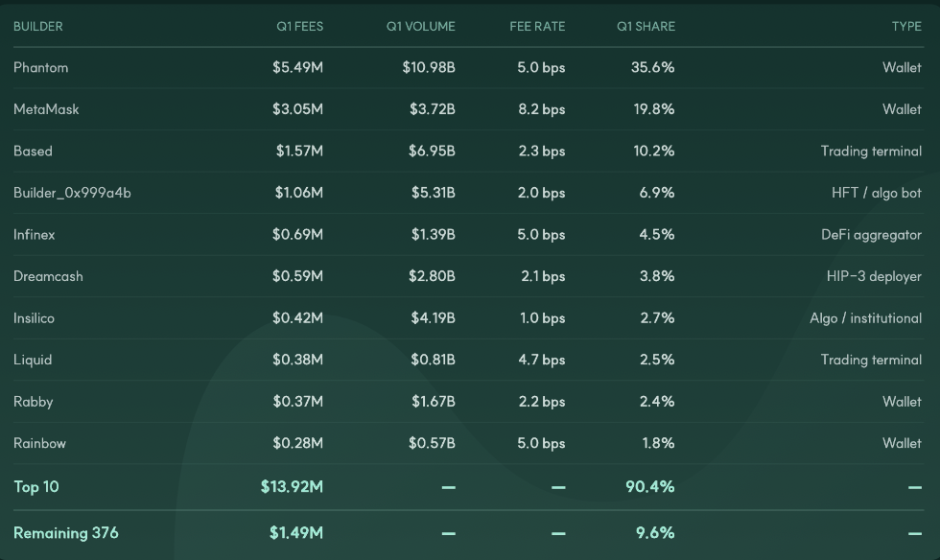Click the $1.06M fees cell

(x=299, y=193)
